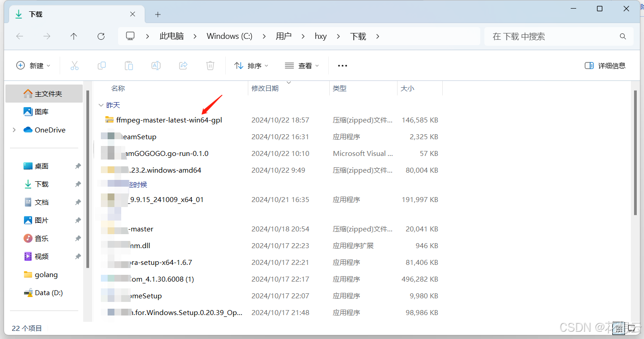This screenshot has height=339, width=644.
Task: Click the pin icon beside 音乐
Action: point(78,238)
